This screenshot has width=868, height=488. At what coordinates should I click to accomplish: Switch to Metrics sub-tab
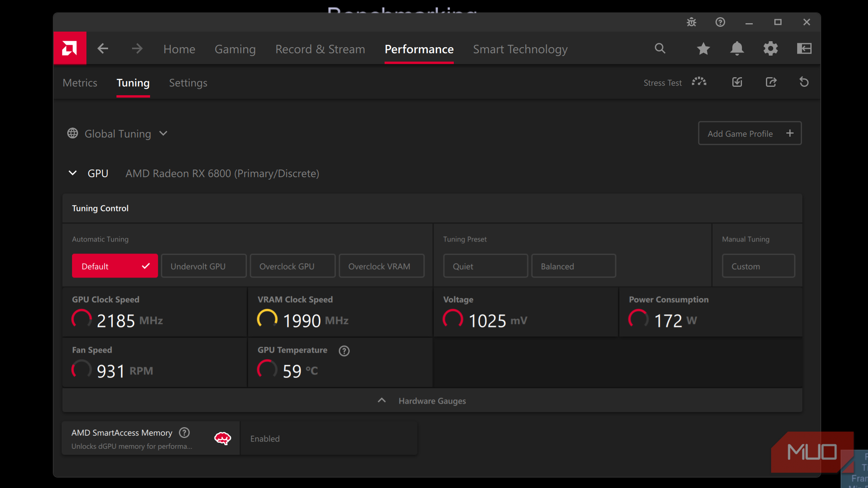(80, 83)
